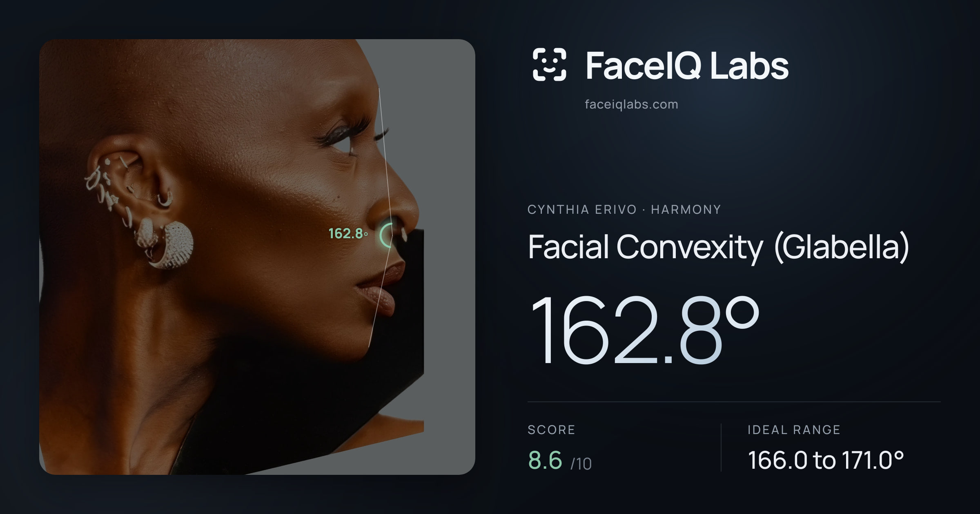980x514 pixels.
Task: Select the Facial Convexity (Glabella) heading
Action: click(718, 247)
